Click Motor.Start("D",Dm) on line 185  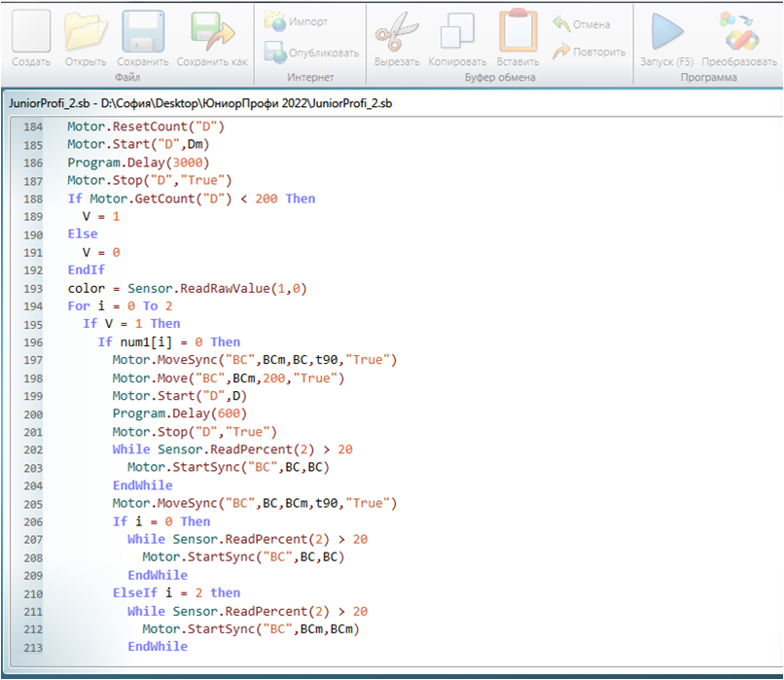[138, 145]
